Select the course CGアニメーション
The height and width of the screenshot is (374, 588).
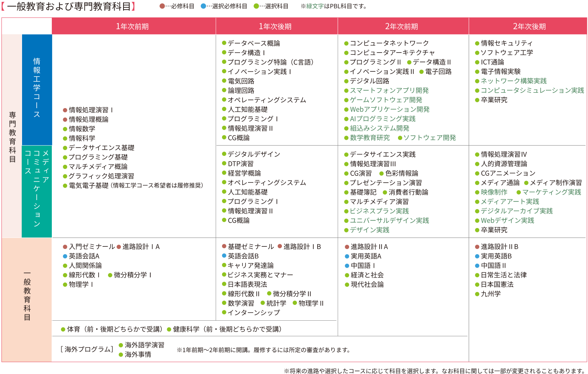pos(505,173)
